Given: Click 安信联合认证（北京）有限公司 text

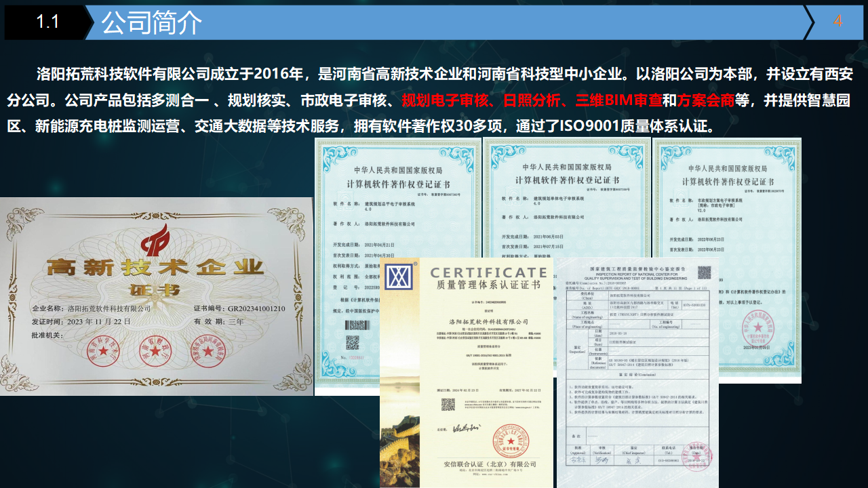Looking at the screenshot, I should pos(490,464).
